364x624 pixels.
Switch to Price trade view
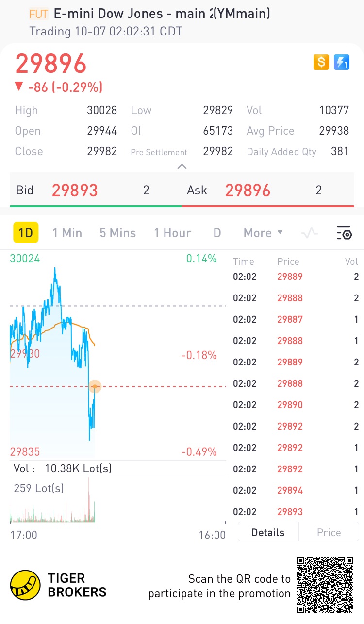point(329,532)
